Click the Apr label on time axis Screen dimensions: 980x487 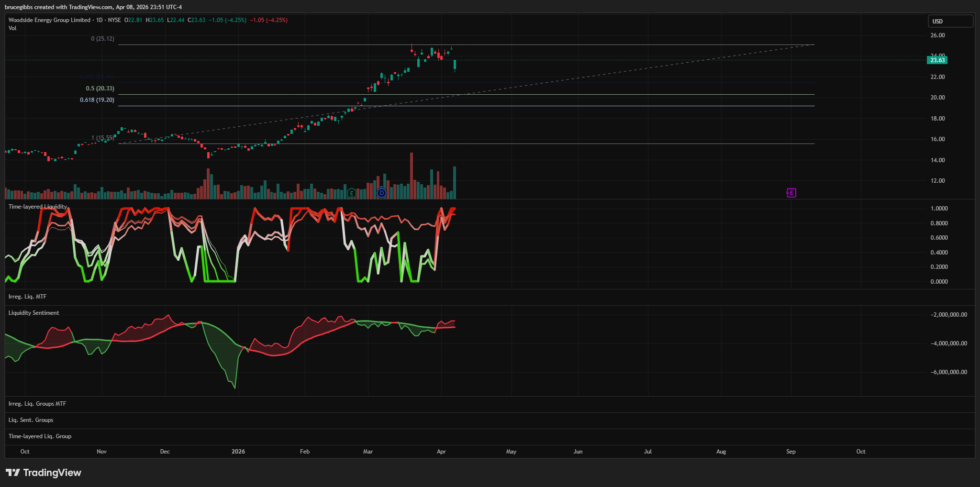[441, 452]
